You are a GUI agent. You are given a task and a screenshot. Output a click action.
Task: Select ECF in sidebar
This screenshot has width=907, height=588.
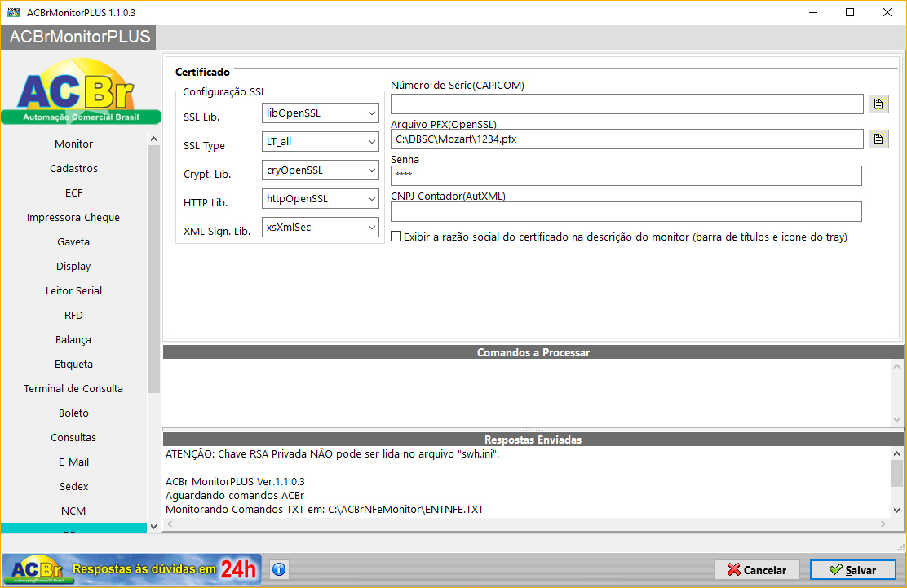[73, 193]
